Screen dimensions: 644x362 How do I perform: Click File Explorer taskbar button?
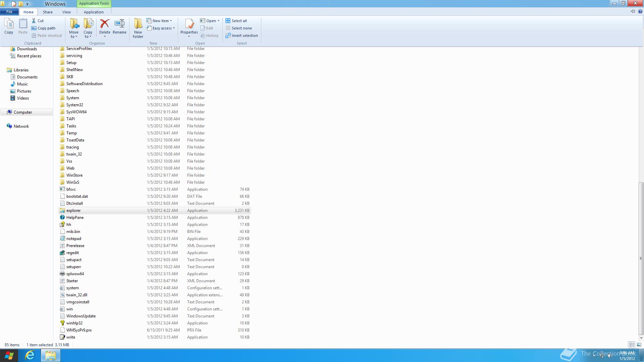[x=50, y=355]
